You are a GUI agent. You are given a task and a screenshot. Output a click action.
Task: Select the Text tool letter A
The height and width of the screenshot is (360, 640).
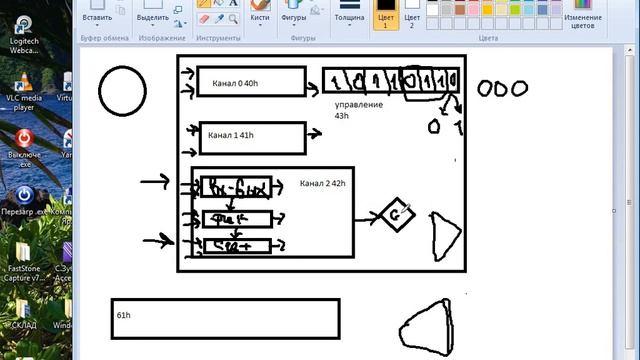click(233, 3)
